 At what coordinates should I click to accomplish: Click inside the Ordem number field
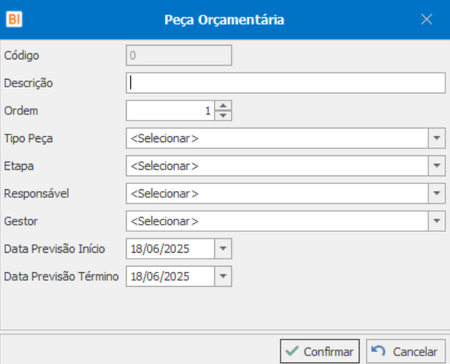(x=170, y=111)
